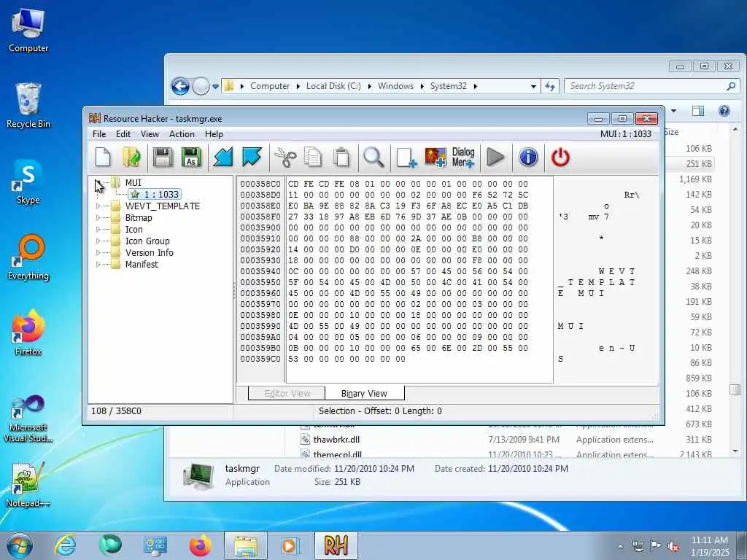747x560 pixels.
Task: Click the Explorer back navigation button
Action: coord(181,87)
